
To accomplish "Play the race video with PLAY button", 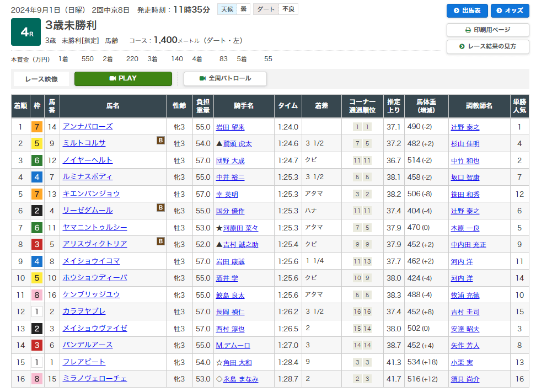I will click(123, 78).
